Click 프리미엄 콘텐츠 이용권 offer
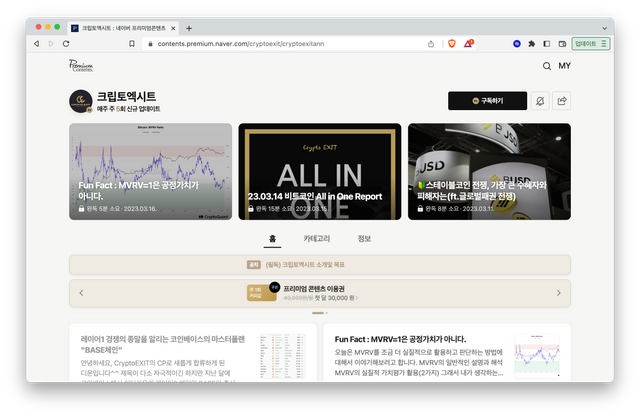The width and height of the screenshot is (640, 417). coord(314,288)
